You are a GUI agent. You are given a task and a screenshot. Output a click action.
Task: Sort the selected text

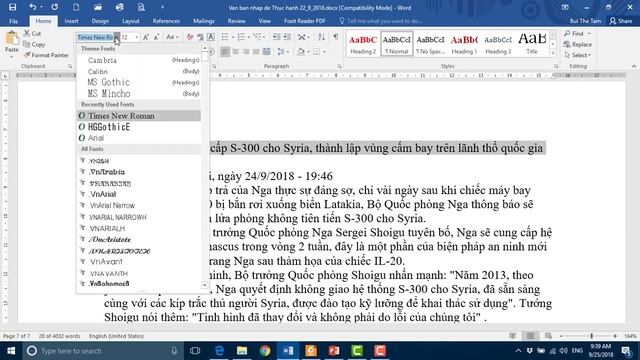pos(322,37)
